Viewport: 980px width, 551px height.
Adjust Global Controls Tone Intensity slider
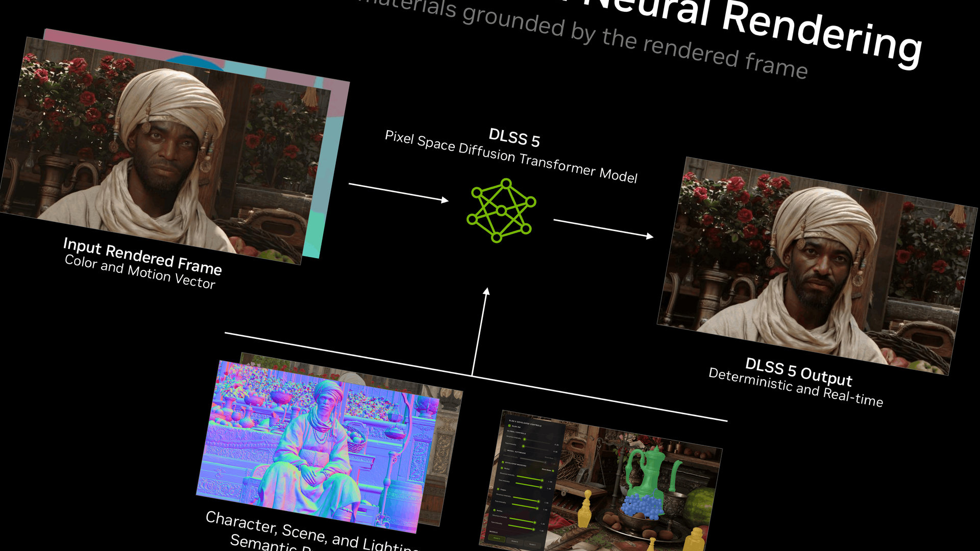click(535, 448)
